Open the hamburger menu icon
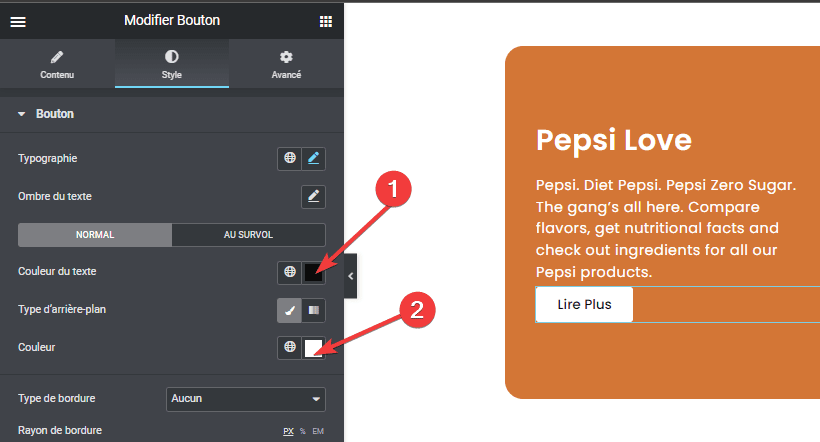The height and width of the screenshot is (442, 820). coord(18,21)
